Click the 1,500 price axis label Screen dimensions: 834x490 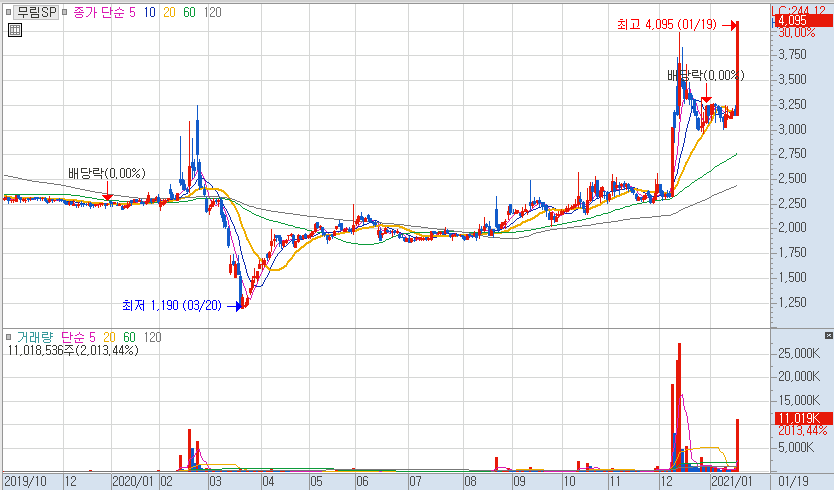(x=793, y=277)
